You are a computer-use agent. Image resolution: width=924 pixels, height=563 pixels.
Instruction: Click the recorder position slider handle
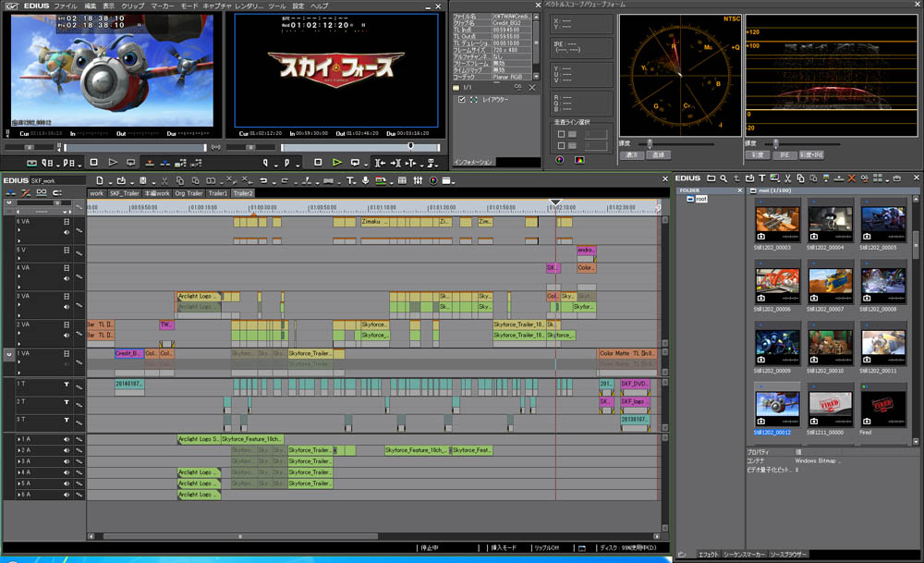tap(411, 146)
